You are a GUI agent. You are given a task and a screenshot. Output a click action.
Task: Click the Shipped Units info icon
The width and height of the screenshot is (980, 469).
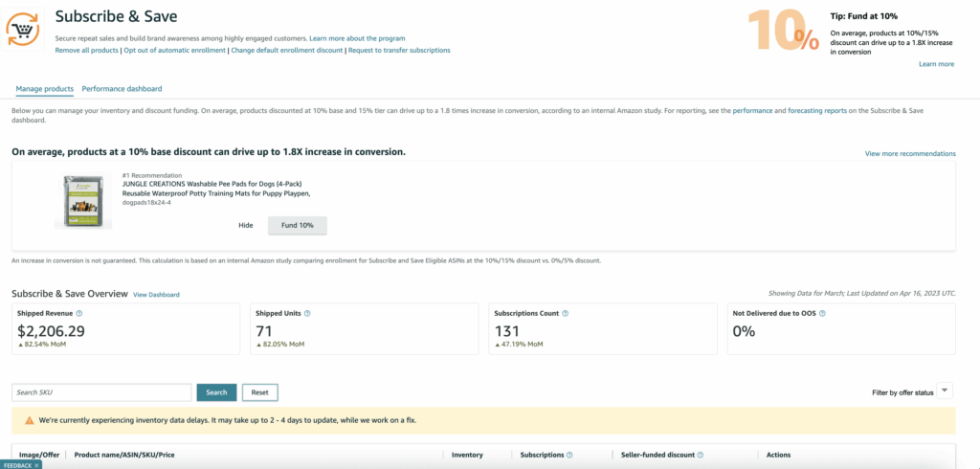[307, 314]
